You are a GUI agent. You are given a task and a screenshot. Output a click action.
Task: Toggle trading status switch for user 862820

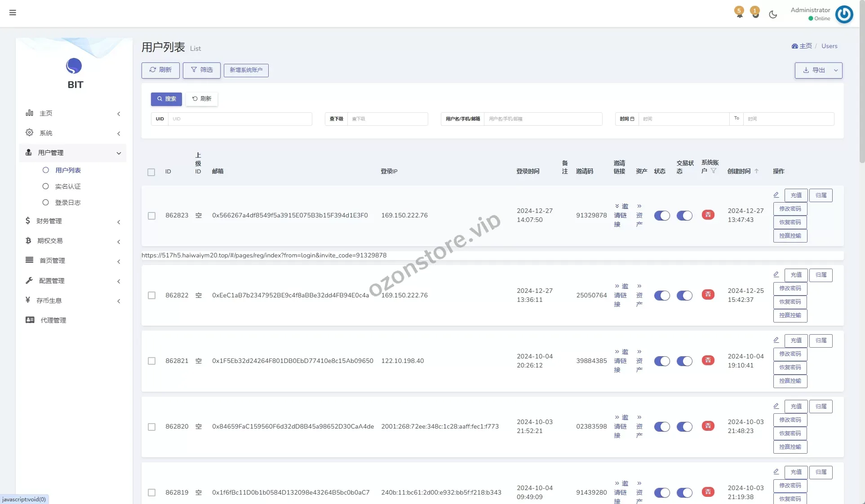tap(684, 427)
